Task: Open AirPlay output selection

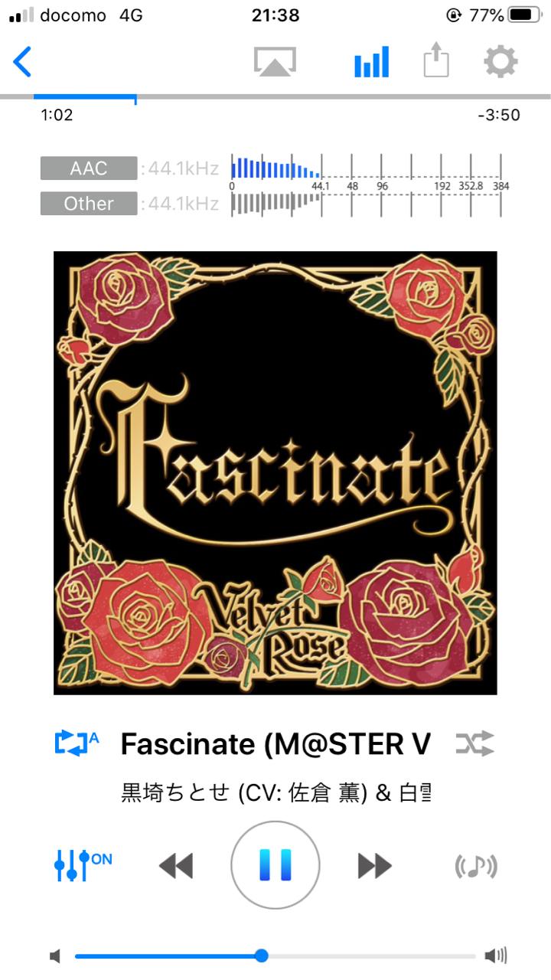Action: (275, 62)
